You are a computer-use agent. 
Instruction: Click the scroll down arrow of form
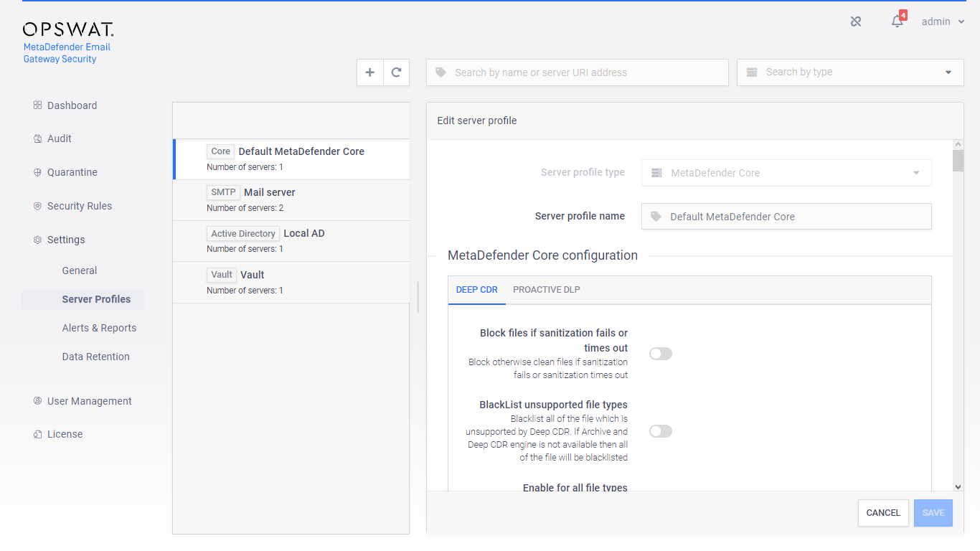tap(958, 486)
